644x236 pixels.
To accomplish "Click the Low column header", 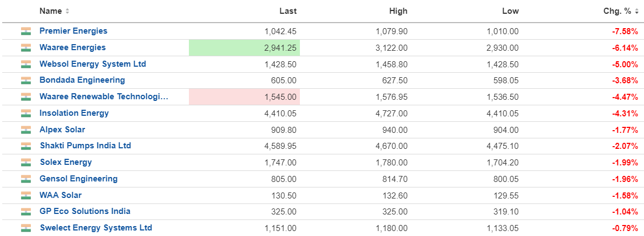I will (510, 12).
